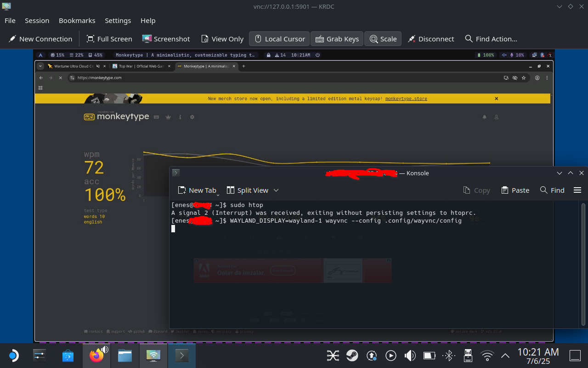Click New Tab in Konsole
The image size is (588, 368).
tap(197, 190)
